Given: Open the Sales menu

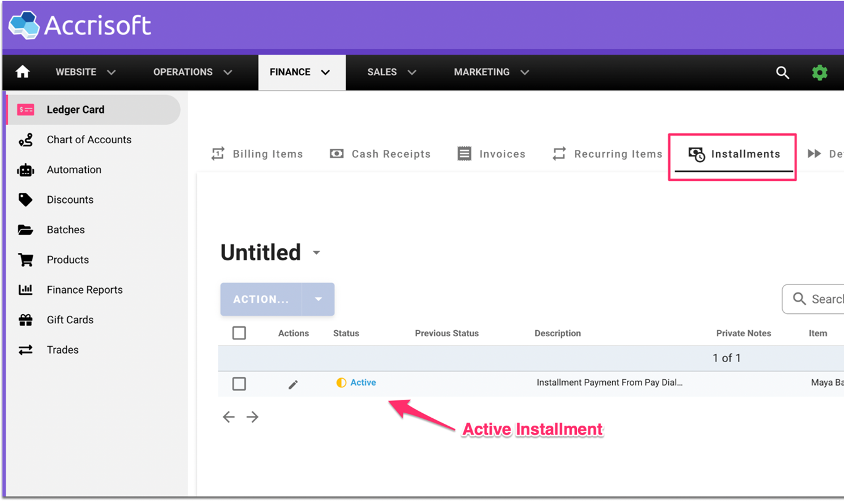Looking at the screenshot, I should [x=392, y=72].
